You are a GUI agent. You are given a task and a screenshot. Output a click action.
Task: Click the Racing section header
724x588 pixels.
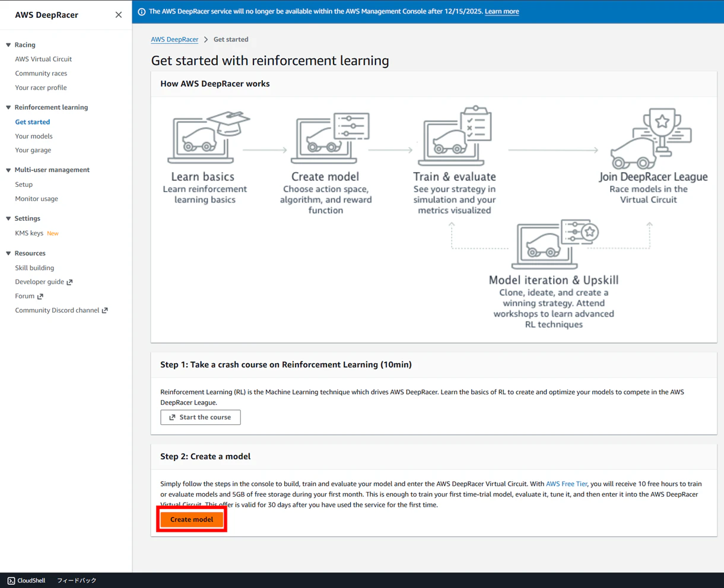pos(25,45)
